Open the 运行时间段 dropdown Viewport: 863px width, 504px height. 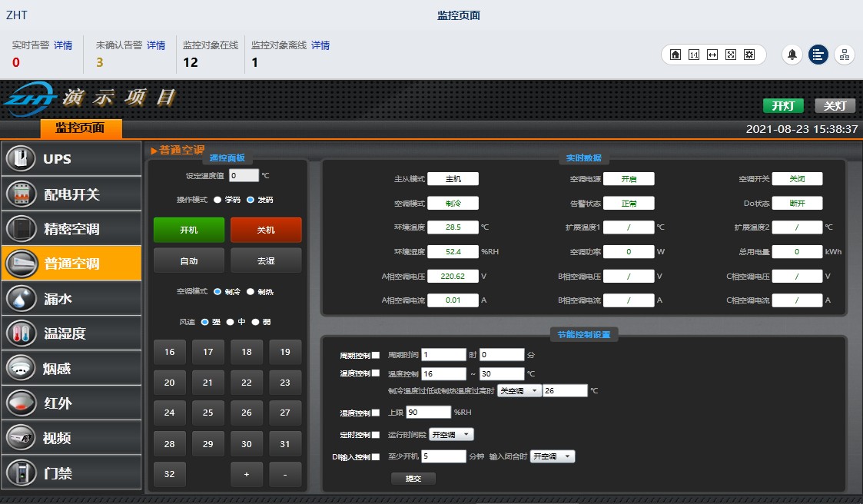(451, 435)
